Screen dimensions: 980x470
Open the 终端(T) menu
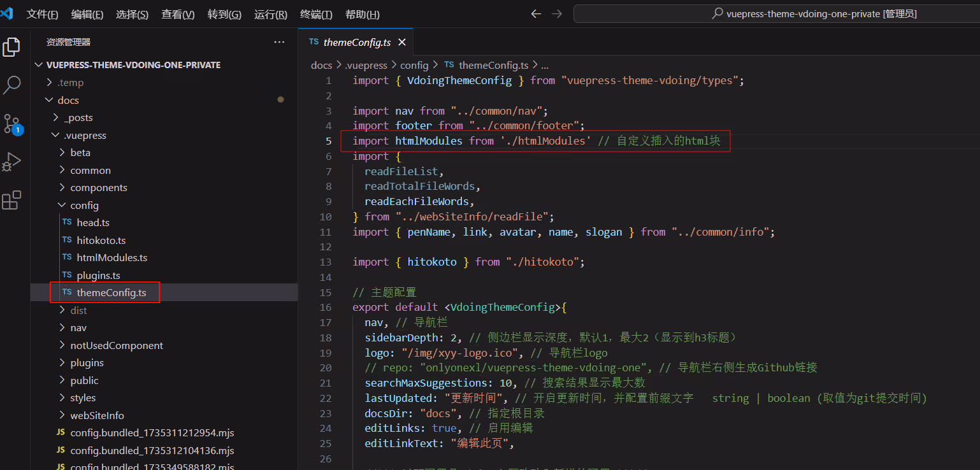coord(316,15)
